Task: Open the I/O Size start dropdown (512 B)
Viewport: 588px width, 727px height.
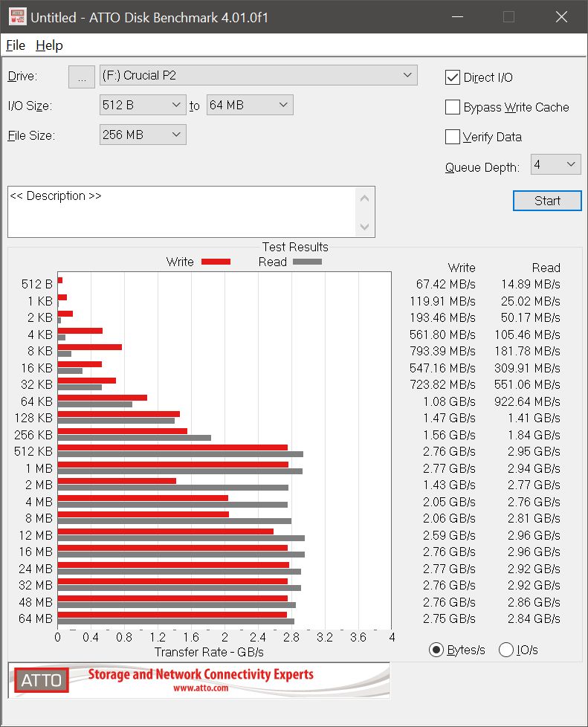Action: (x=143, y=106)
